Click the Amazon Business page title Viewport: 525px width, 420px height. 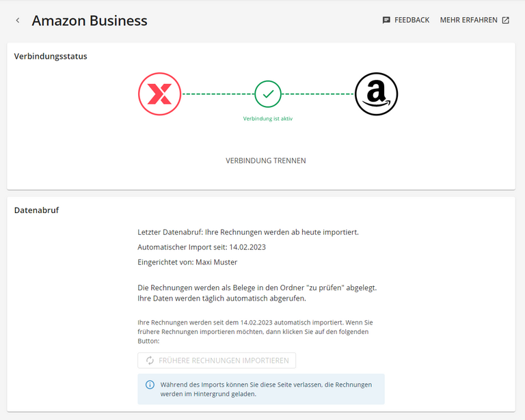click(90, 20)
